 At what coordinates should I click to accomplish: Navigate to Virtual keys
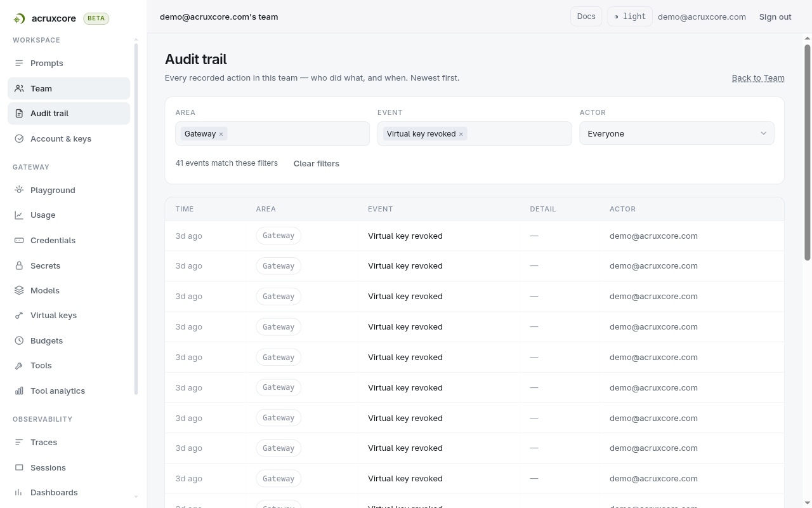click(x=69, y=315)
